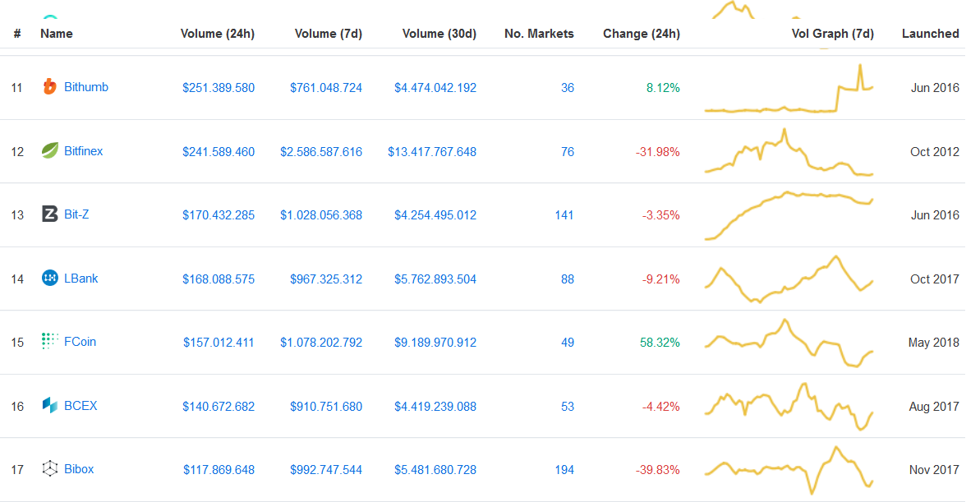This screenshot has width=980, height=502.
Task: Click Bit-Z 7d volume $1.028.056.368
Action: tap(320, 215)
